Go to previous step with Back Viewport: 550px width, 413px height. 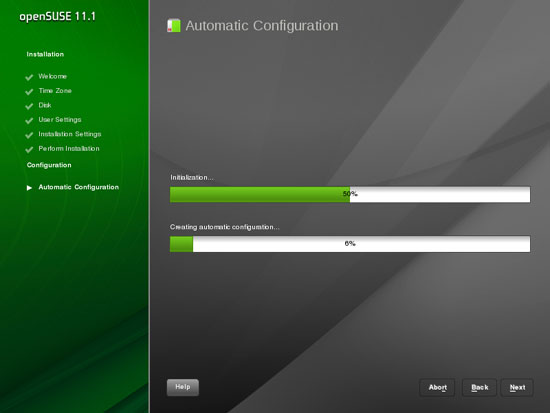coord(479,387)
